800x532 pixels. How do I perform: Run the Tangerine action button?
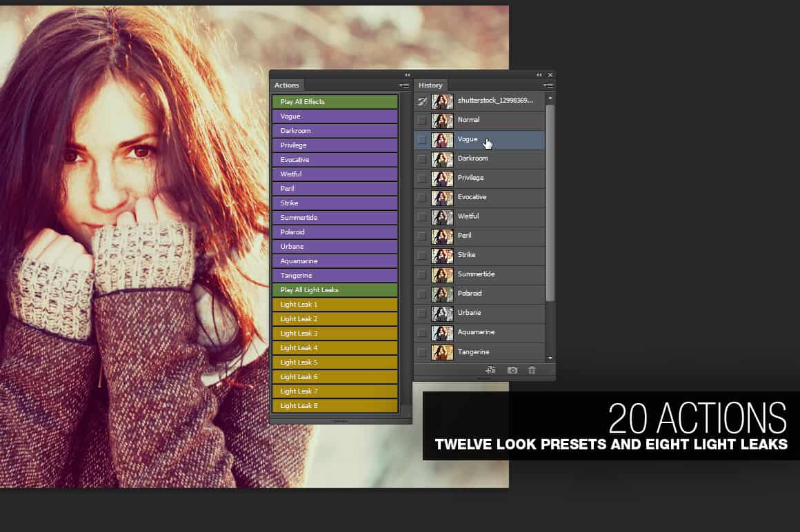point(334,275)
